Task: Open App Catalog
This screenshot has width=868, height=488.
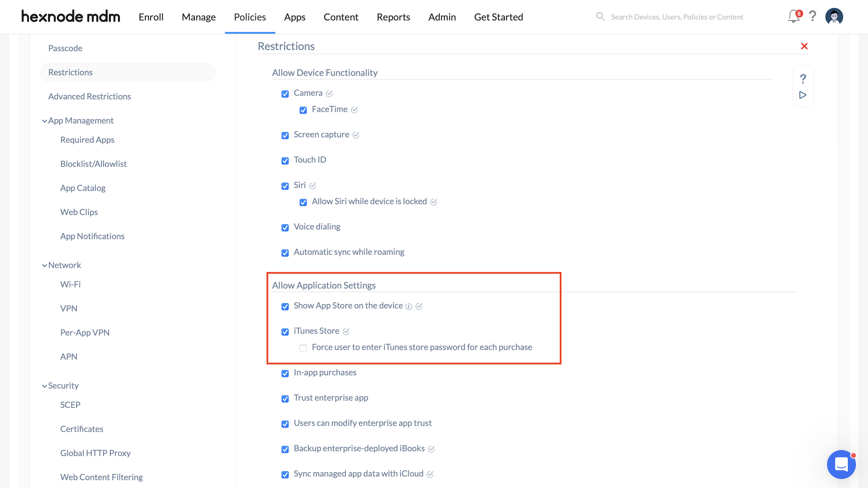Action: point(83,188)
